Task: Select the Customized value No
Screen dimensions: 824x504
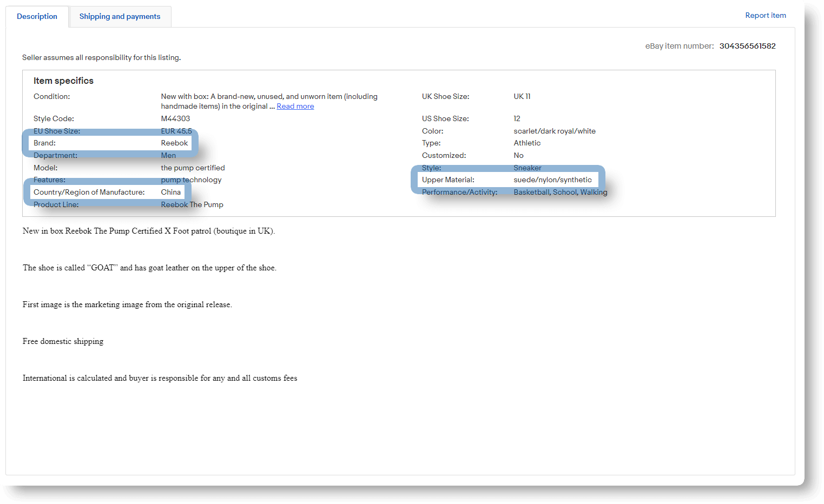Action: point(518,155)
